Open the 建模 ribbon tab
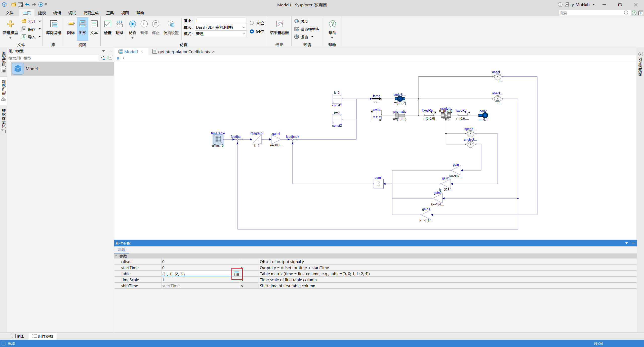644x347 pixels. point(42,13)
